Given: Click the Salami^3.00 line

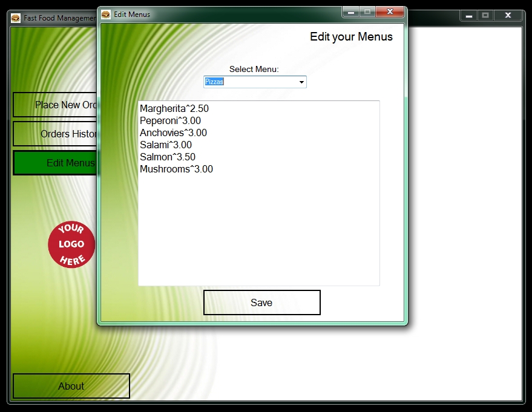Looking at the screenshot, I should click(166, 145).
